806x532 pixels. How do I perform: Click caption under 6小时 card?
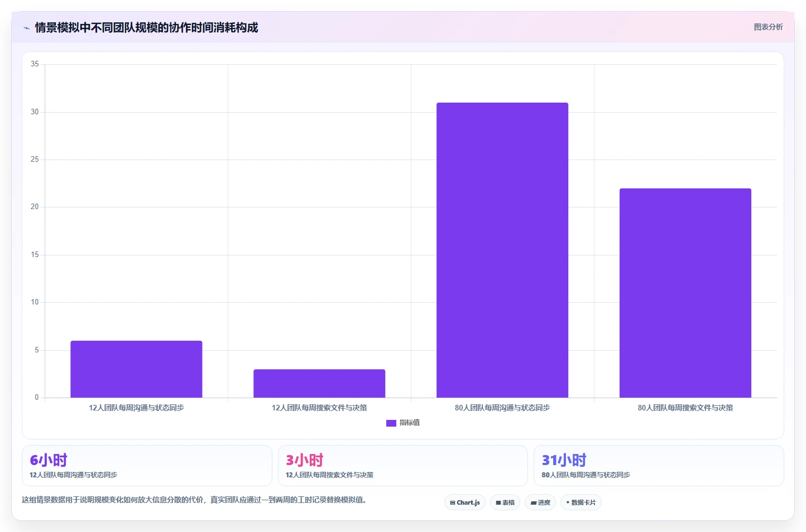click(x=73, y=475)
